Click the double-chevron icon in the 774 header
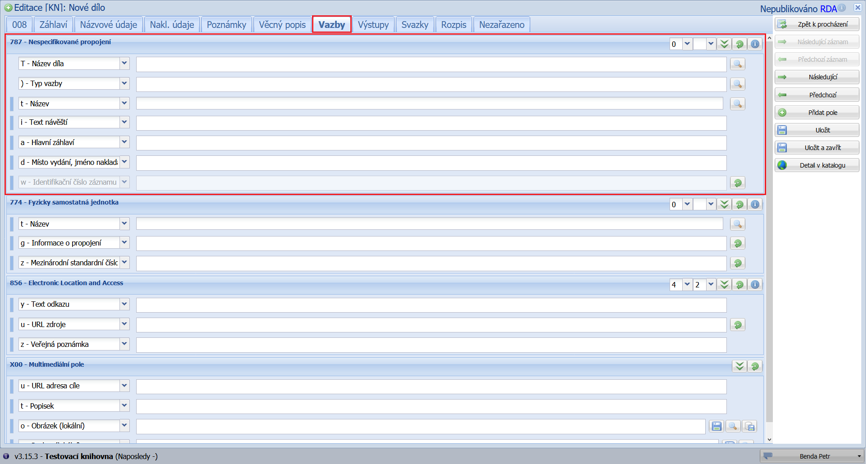 [724, 205]
